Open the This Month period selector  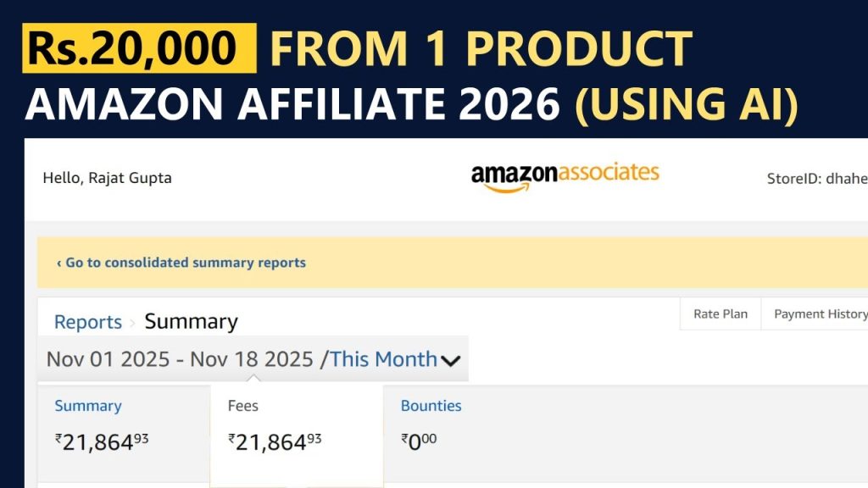[383, 359]
